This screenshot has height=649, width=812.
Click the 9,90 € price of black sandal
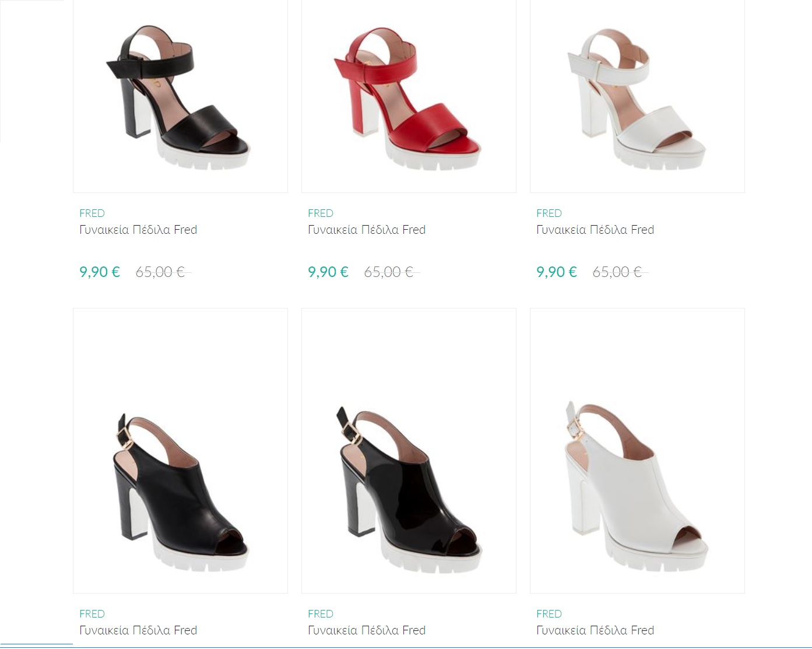tap(100, 272)
